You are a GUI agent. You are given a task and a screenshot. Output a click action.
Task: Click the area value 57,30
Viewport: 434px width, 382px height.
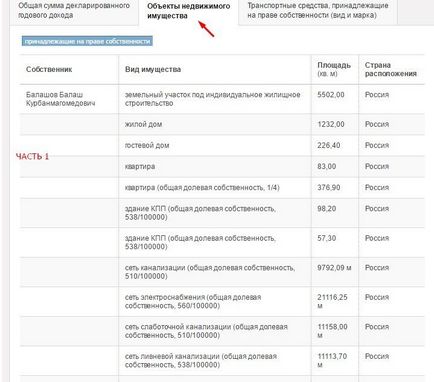pyautogui.click(x=327, y=238)
